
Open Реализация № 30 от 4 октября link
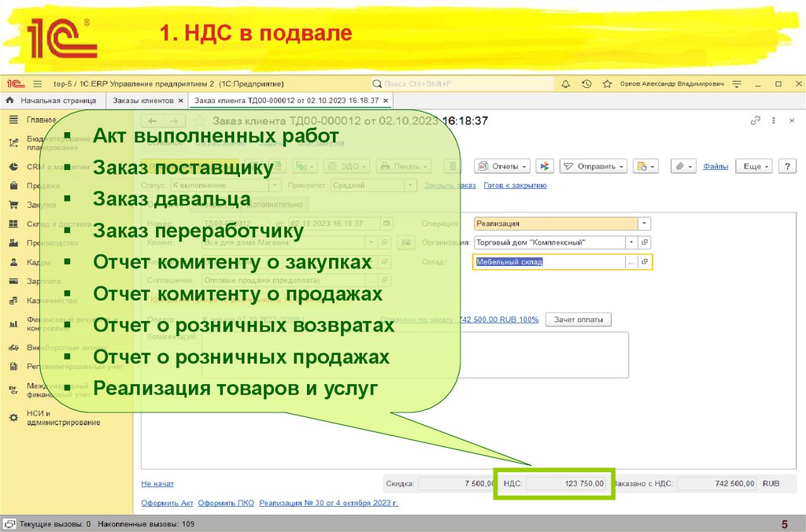click(328, 503)
